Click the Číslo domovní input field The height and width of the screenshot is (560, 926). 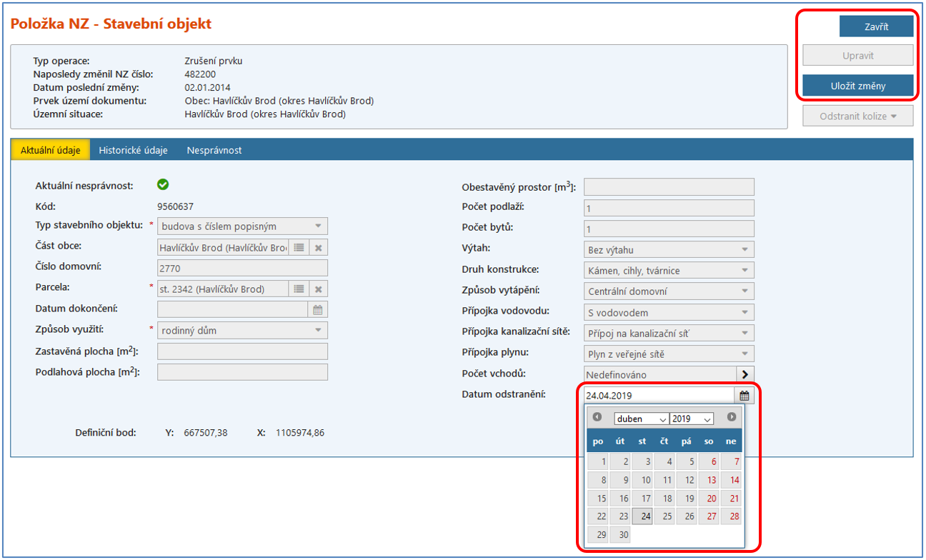coord(242,268)
